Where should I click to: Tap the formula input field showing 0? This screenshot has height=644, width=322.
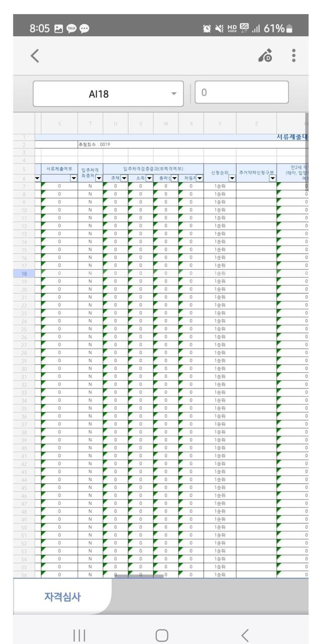click(x=242, y=93)
